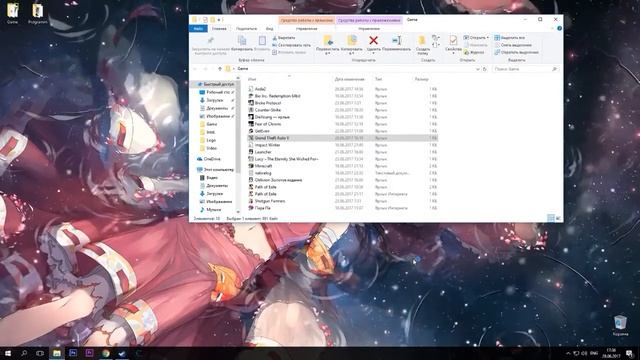The height and width of the screenshot is (360, 640).
Task: Click Select all (Выделить все)
Action: point(510,38)
